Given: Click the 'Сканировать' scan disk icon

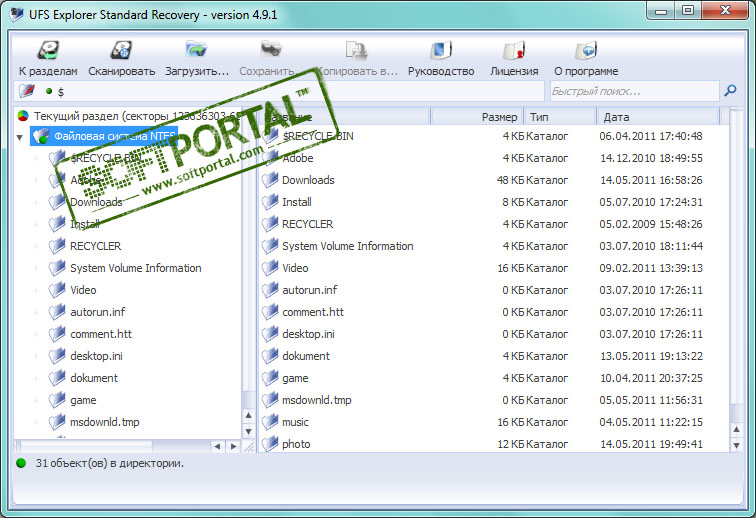Looking at the screenshot, I should [x=121, y=50].
